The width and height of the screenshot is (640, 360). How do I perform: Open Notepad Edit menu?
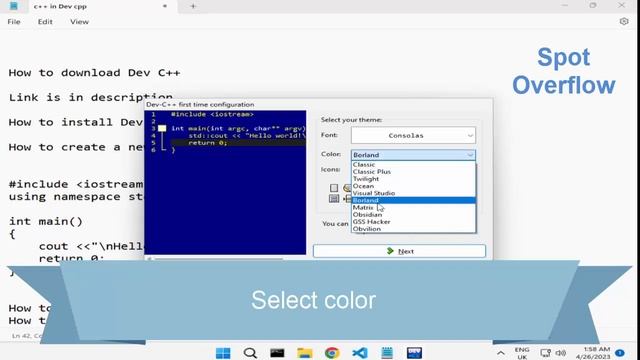coord(45,22)
